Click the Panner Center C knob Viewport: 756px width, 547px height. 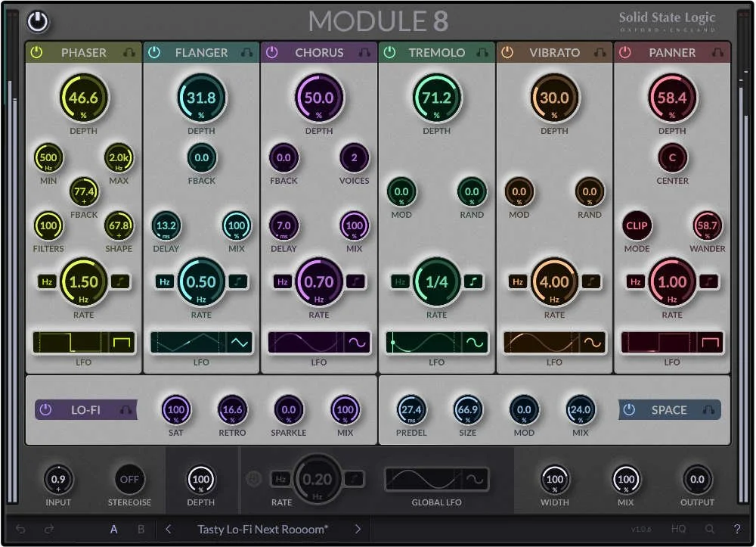pyautogui.click(x=672, y=157)
